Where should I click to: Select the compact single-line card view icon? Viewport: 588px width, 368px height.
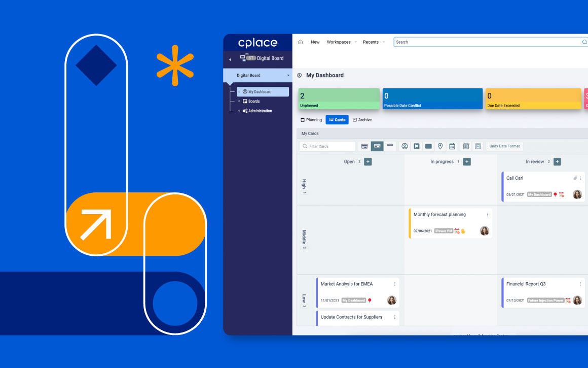pos(390,146)
